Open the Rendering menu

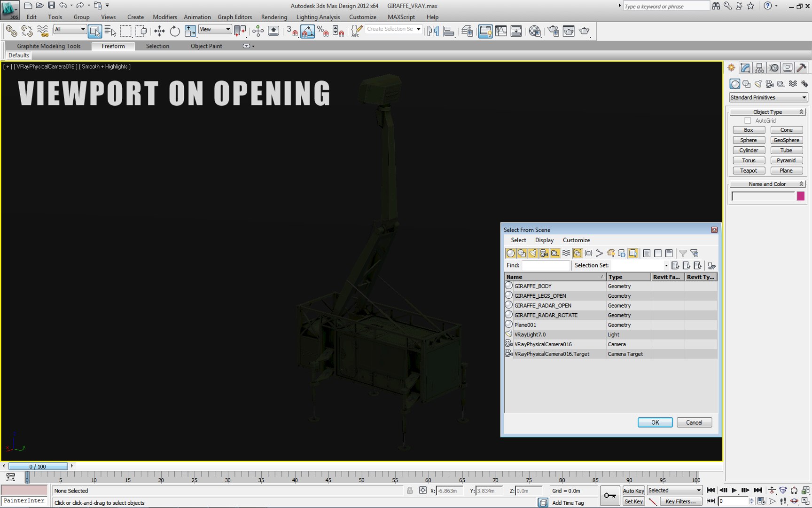pos(274,17)
